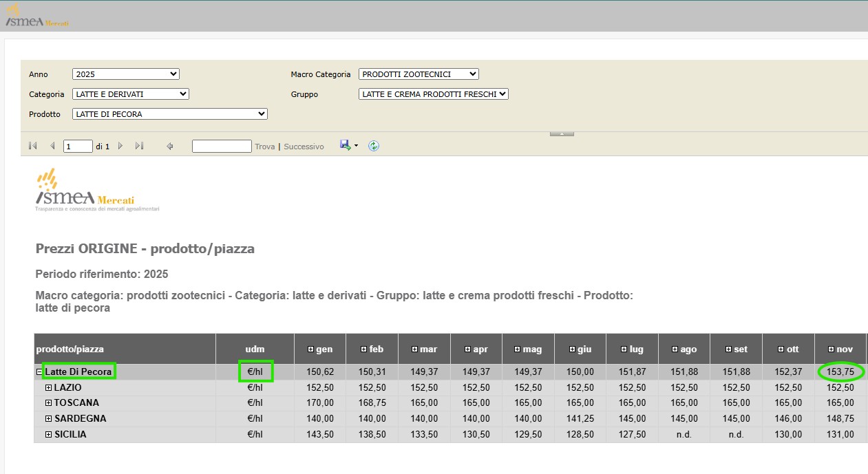Open the Anno dropdown
The image size is (868, 474).
pos(126,74)
